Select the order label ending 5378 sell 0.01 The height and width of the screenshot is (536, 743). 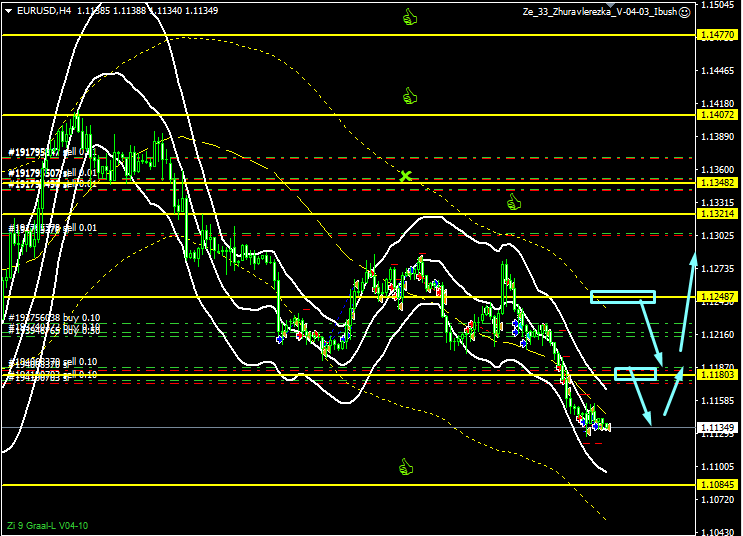[53, 228]
